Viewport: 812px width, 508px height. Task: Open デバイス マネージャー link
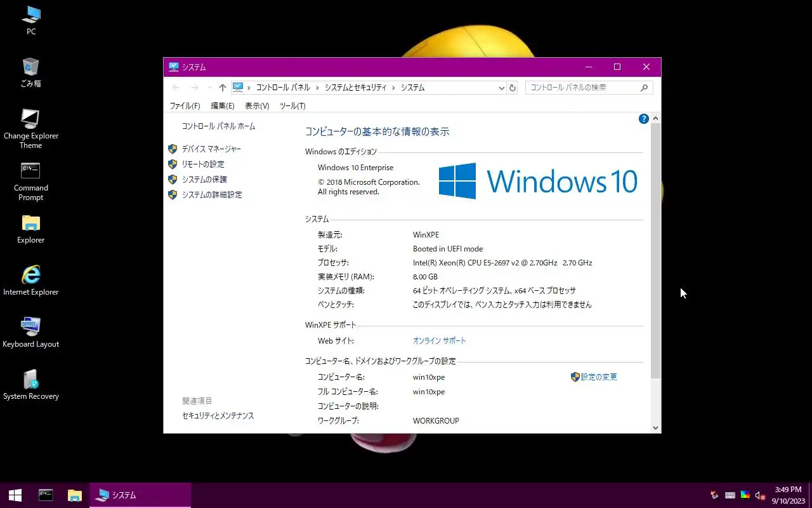pos(211,149)
